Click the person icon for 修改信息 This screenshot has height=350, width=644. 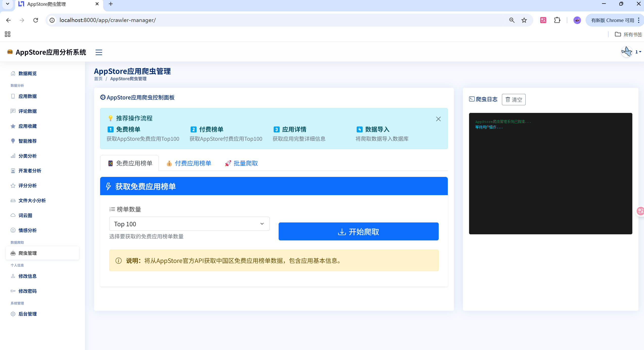click(13, 276)
